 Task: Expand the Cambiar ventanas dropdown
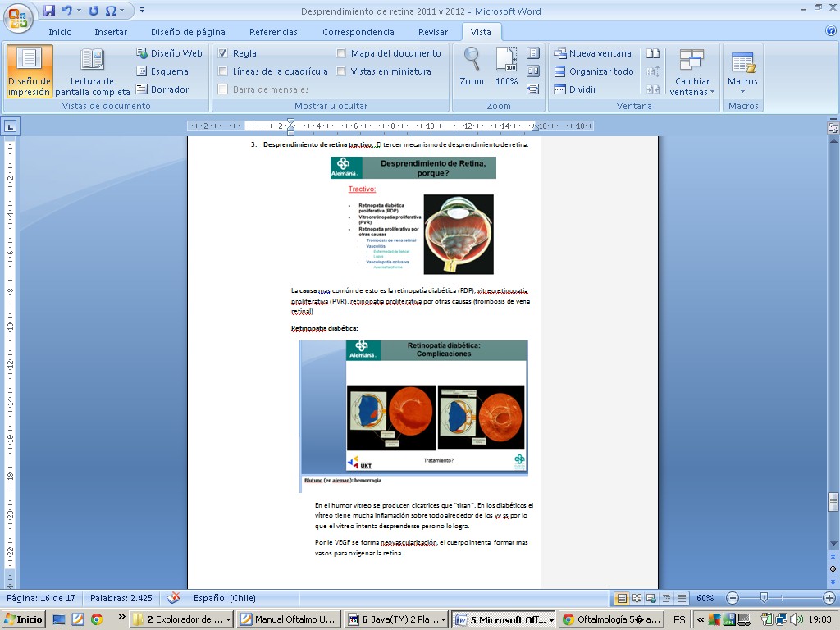pyautogui.click(x=692, y=86)
